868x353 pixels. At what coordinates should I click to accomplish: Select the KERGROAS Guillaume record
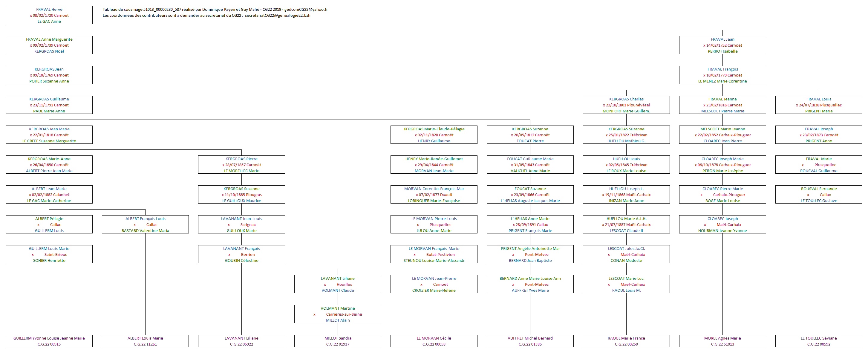tap(49, 105)
